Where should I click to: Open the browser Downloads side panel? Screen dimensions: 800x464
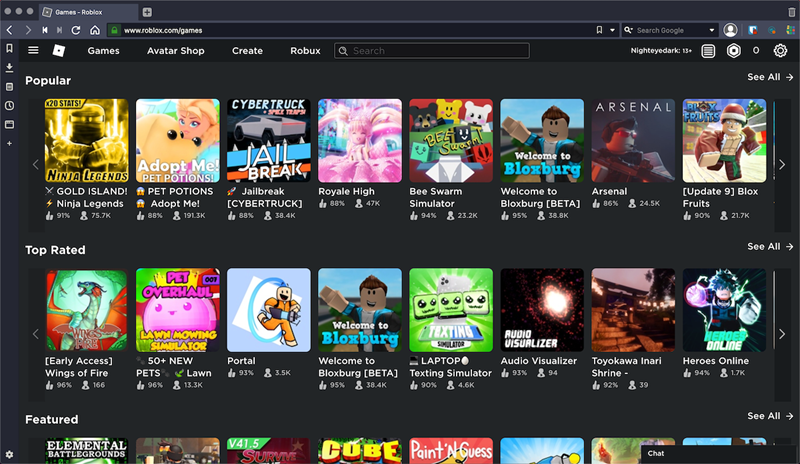tap(9, 67)
